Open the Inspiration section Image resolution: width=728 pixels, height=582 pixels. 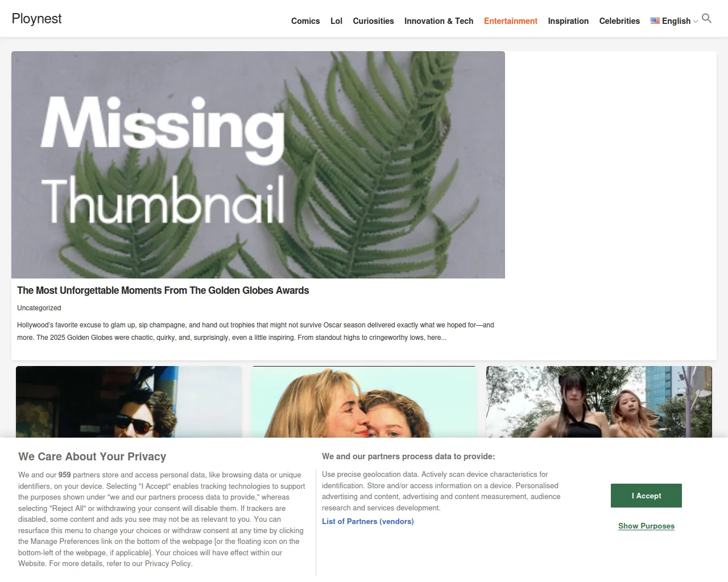(x=568, y=21)
